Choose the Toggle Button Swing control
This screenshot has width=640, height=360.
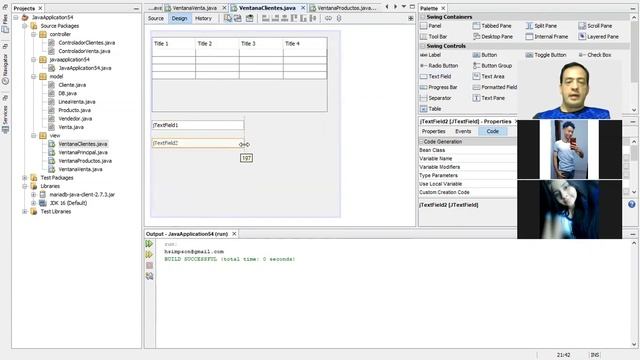(546, 55)
